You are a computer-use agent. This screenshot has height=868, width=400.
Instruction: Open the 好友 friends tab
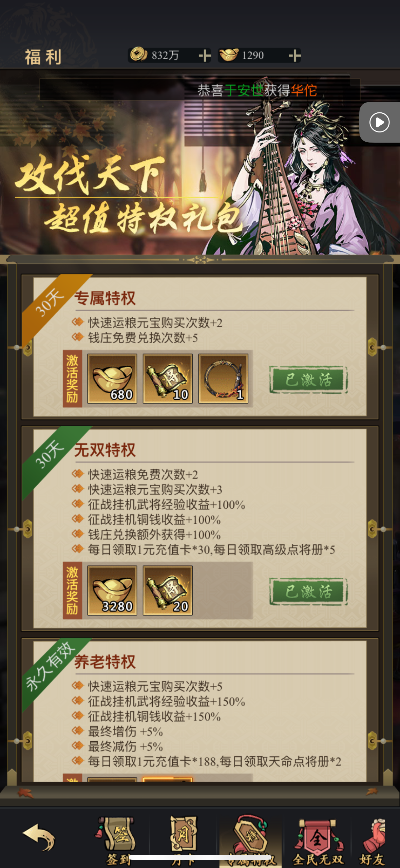[x=374, y=840]
